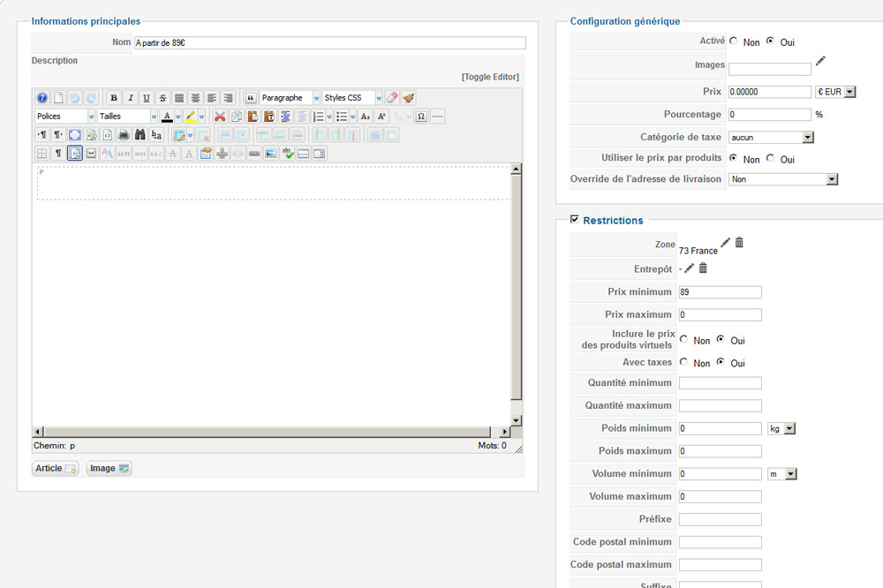
Task: Open the Paragraphe format dropdown
Action: (x=290, y=98)
